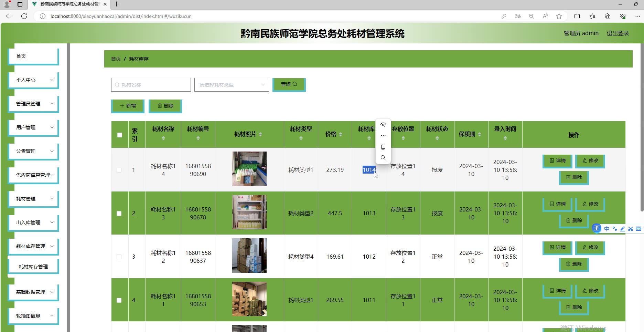Open a new browser tab
644x332 pixels.
point(117,4)
